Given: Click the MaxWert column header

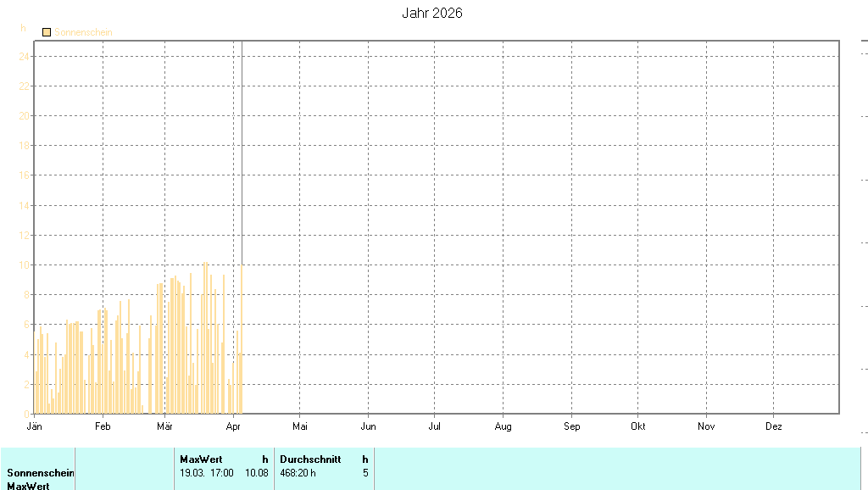Looking at the screenshot, I should pos(201,459).
